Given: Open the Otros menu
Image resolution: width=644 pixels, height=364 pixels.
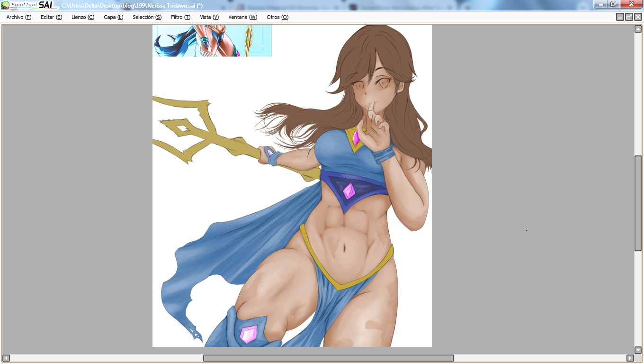Looking at the screenshot, I should click(277, 17).
